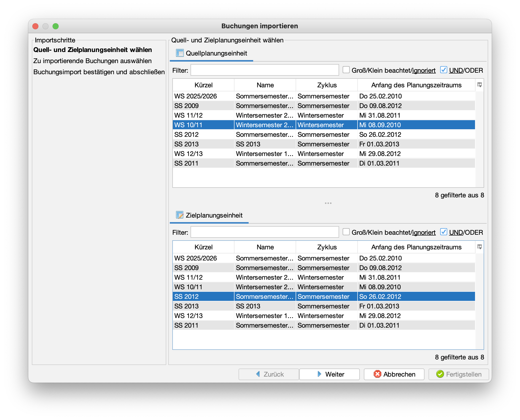Enable Groß/Klein checkbox in source filter
Viewport: 520px width, 420px height.
click(x=346, y=70)
